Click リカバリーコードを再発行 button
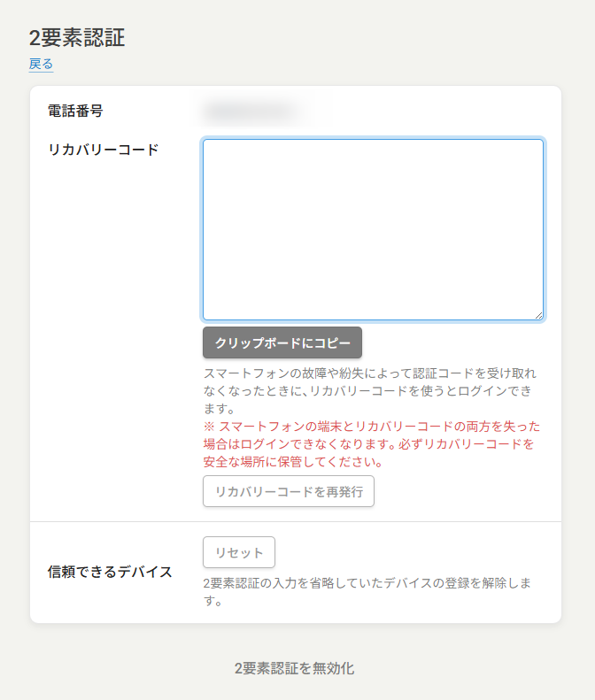Image resolution: width=595 pixels, height=700 pixels. click(x=289, y=492)
